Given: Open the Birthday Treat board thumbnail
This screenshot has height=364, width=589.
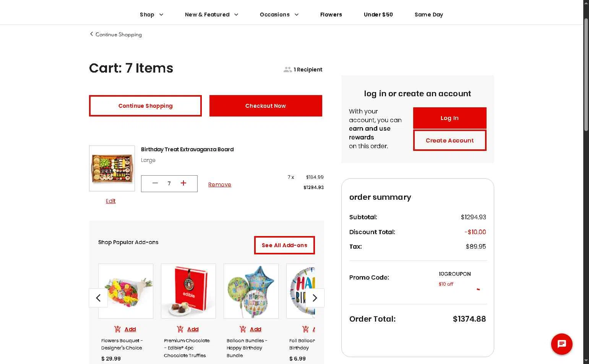Looking at the screenshot, I should [112, 168].
